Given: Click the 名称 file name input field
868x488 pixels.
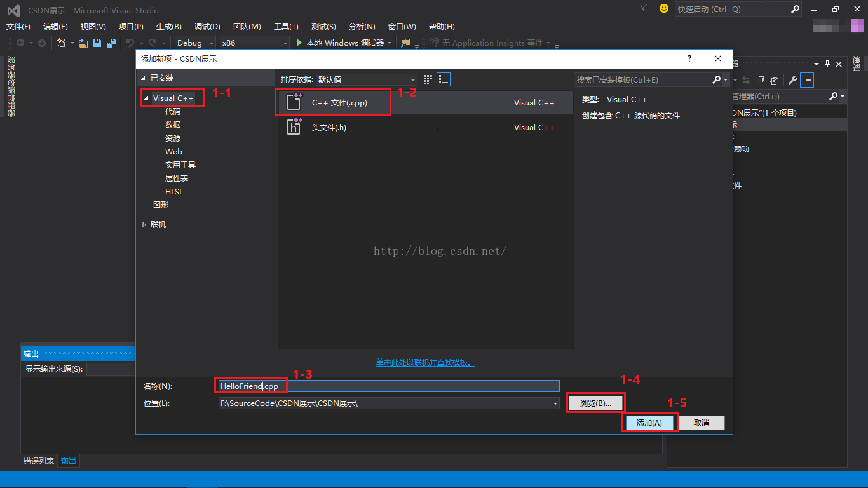Looking at the screenshot, I should [388, 386].
